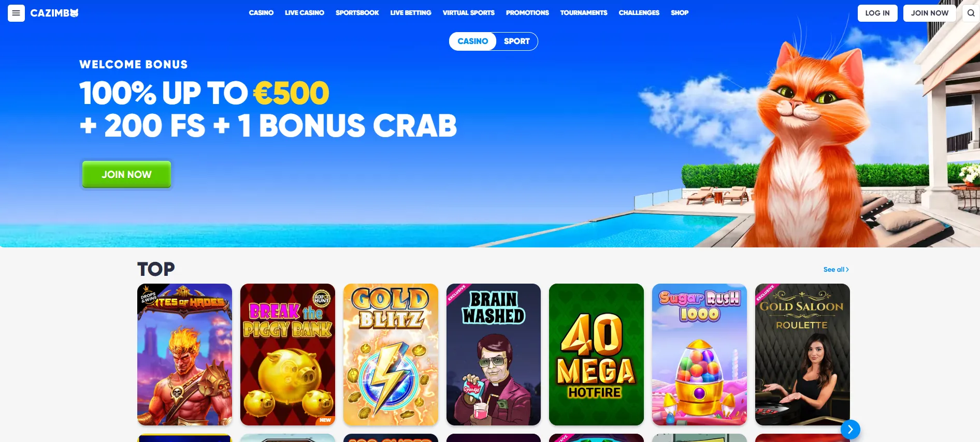Viewport: 980px width, 442px height.
Task: Open the Gates of Hades game tile
Action: [x=184, y=355]
